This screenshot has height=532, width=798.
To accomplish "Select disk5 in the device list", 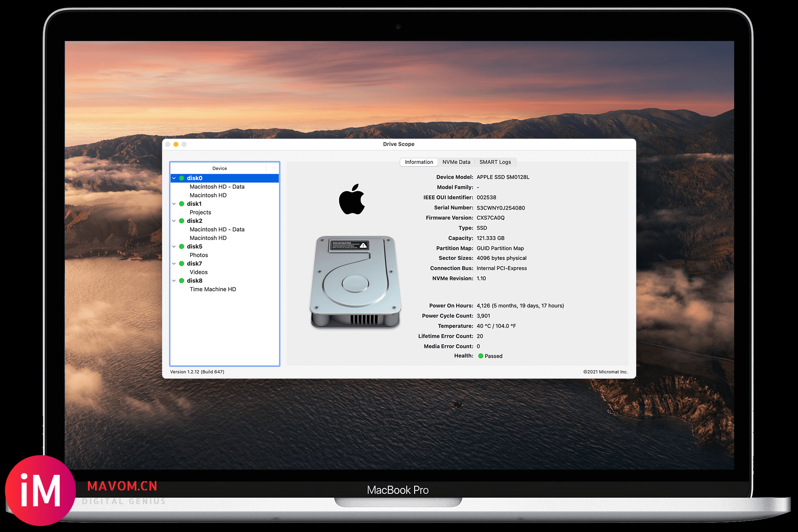I will pyautogui.click(x=225, y=246).
